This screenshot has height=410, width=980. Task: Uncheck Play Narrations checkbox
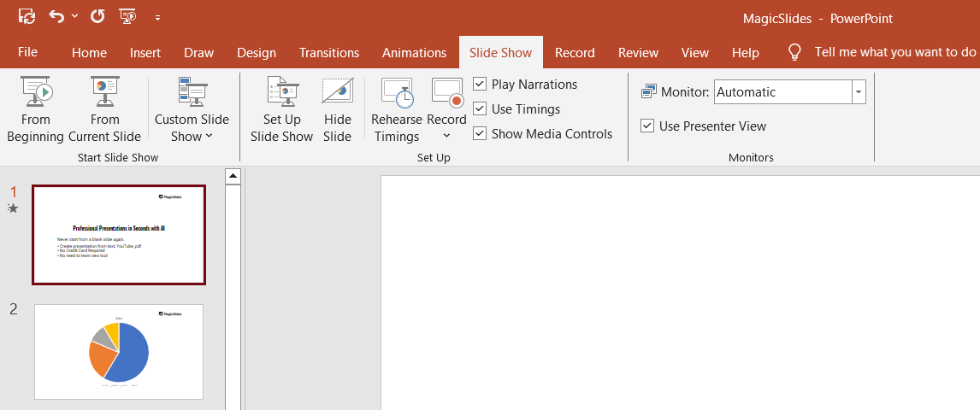click(480, 85)
